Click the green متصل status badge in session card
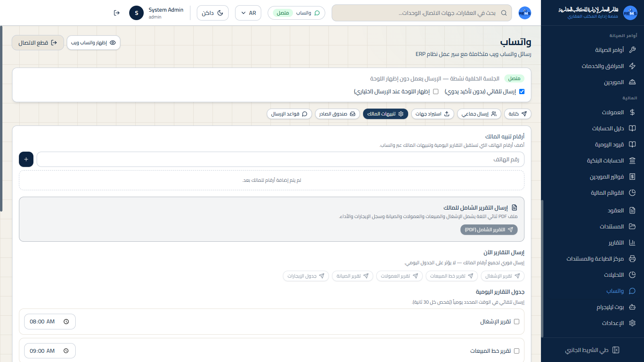The height and width of the screenshot is (362, 644). pyautogui.click(x=514, y=78)
